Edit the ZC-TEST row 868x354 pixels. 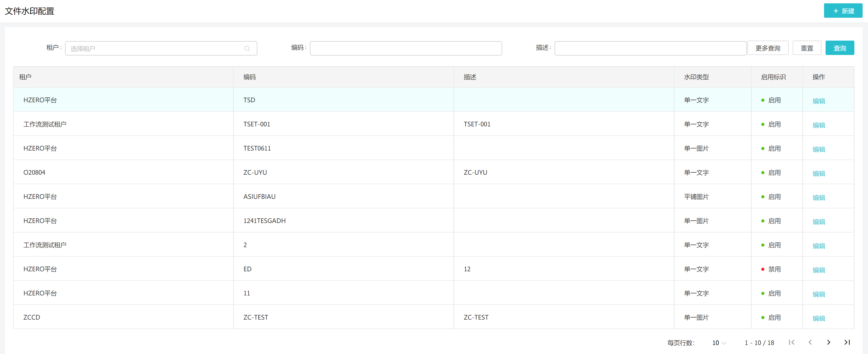pos(818,318)
